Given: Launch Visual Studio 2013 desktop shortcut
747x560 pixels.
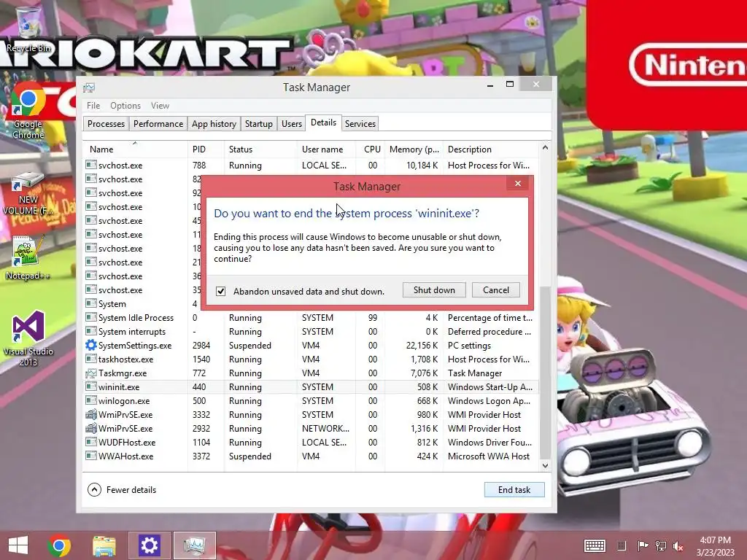Looking at the screenshot, I should (28, 338).
